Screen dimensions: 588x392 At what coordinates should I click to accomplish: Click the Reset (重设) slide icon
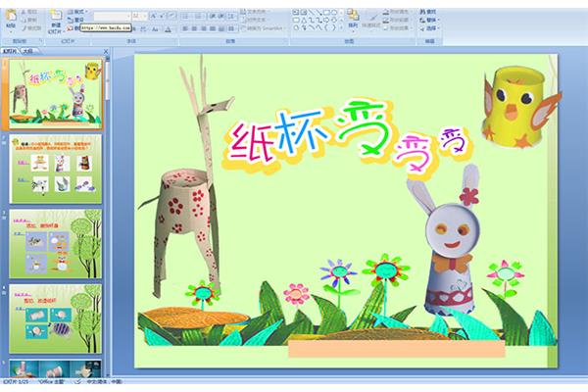(x=71, y=20)
